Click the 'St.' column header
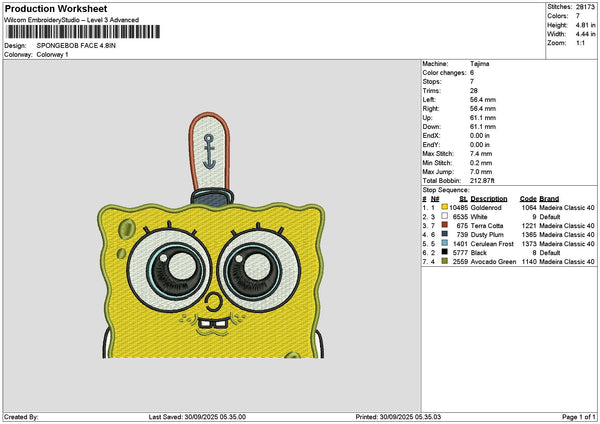Screen dimensions: 600x424 pyautogui.click(x=463, y=199)
